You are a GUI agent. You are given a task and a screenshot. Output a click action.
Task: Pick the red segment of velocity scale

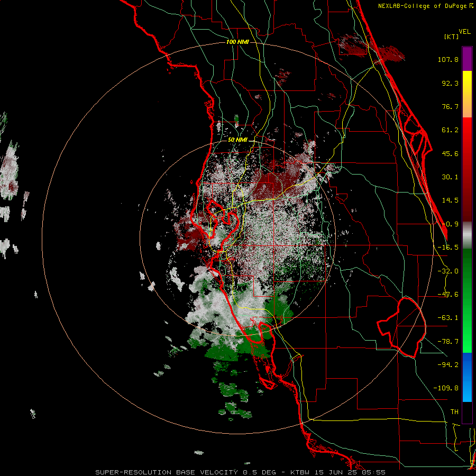pyautogui.click(x=467, y=169)
